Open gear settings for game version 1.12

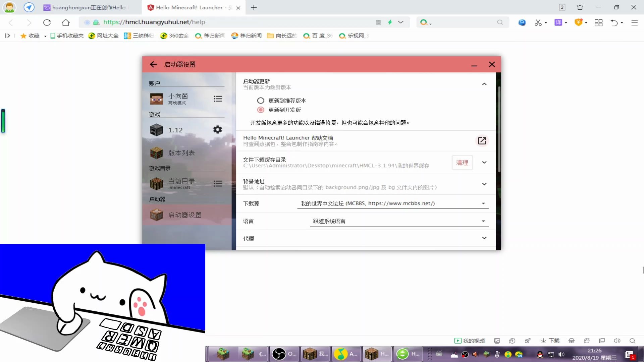[x=218, y=130]
